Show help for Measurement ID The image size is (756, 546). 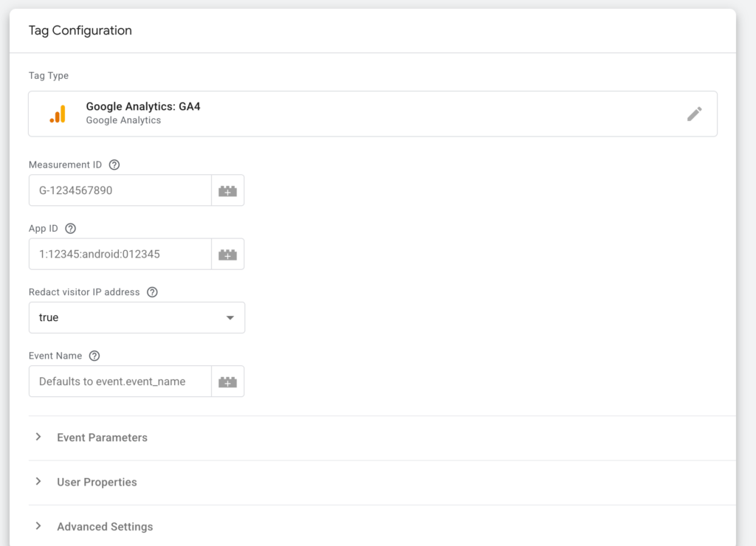coord(114,165)
